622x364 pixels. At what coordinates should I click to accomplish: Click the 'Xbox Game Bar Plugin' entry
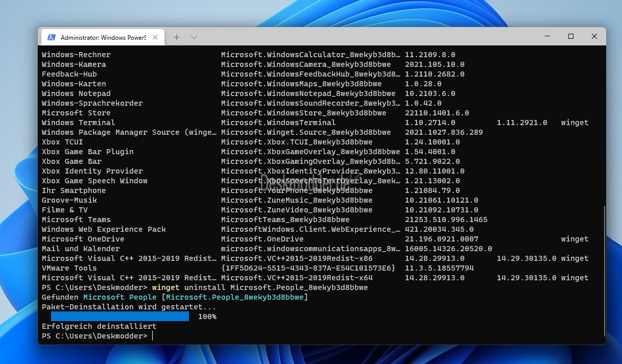[88, 152]
